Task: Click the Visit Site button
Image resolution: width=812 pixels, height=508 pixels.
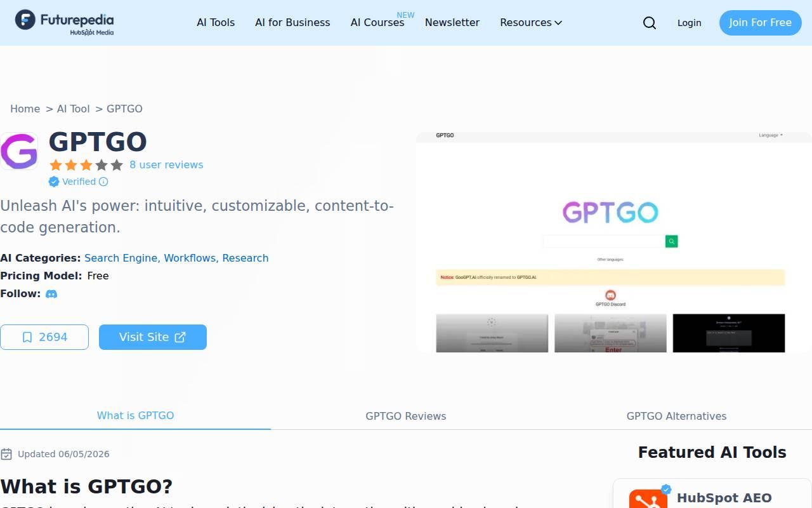Action: pos(153,337)
